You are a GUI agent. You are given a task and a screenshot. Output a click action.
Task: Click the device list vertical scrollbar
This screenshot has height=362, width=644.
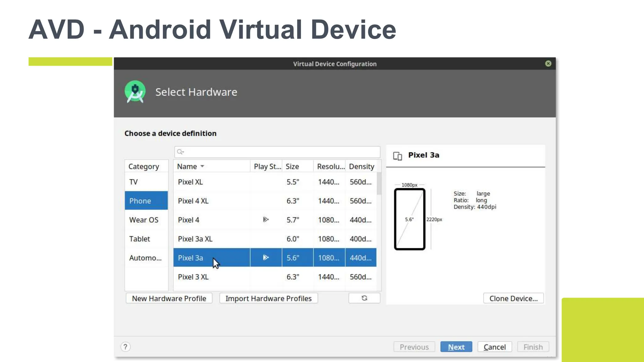pos(379,184)
